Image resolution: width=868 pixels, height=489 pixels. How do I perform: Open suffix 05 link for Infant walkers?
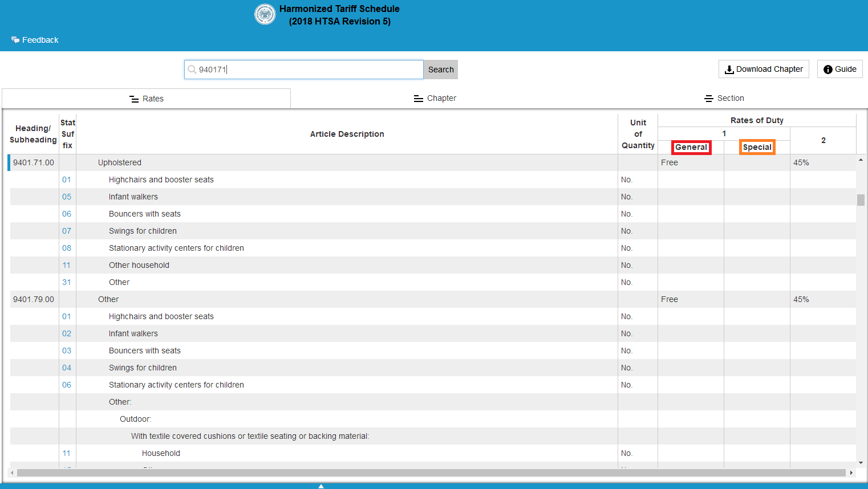(x=67, y=197)
